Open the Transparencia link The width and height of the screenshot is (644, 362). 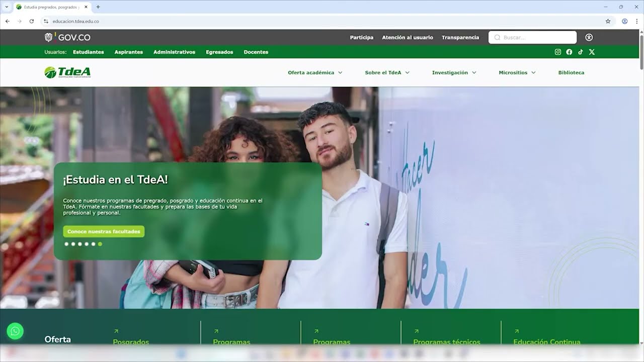point(460,37)
